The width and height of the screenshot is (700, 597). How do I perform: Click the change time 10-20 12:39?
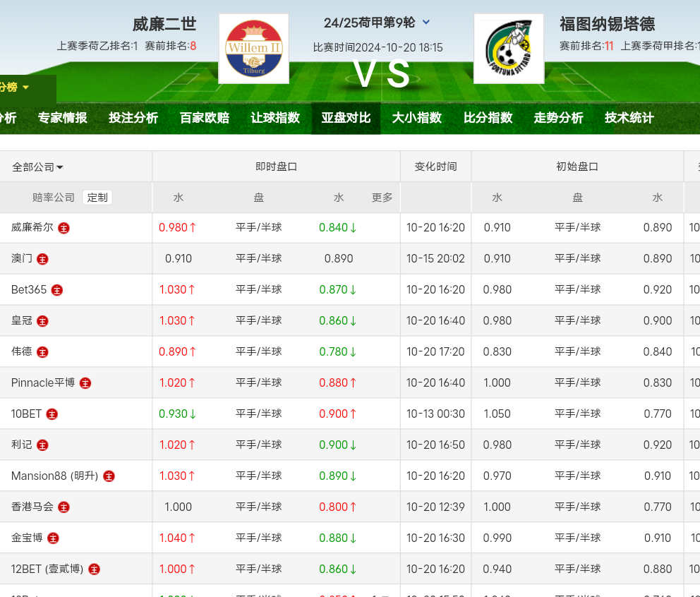click(x=435, y=507)
